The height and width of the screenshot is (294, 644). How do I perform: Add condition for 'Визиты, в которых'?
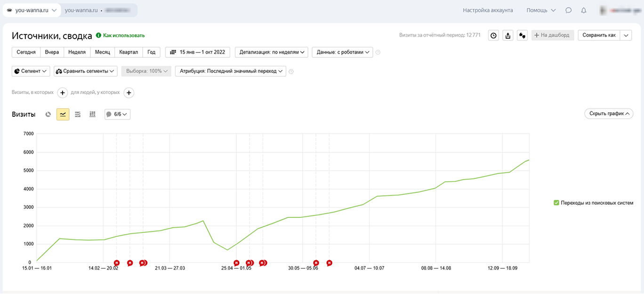pos(63,93)
